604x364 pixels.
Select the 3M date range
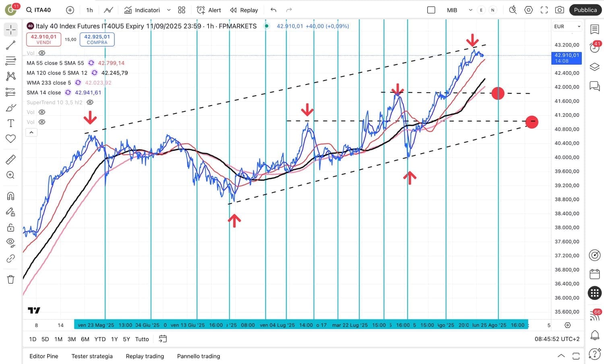tap(72, 339)
